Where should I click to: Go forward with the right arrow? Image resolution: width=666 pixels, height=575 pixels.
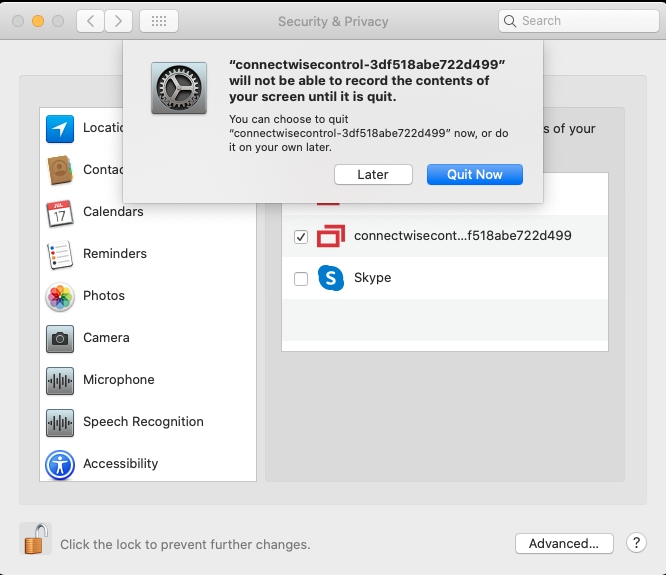pyautogui.click(x=119, y=21)
